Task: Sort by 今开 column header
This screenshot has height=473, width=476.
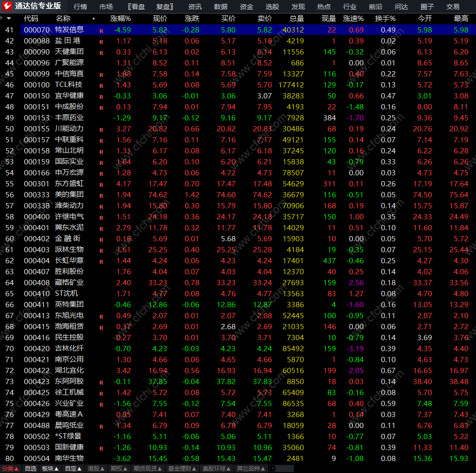Action: pyautogui.click(x=424, y=19)
